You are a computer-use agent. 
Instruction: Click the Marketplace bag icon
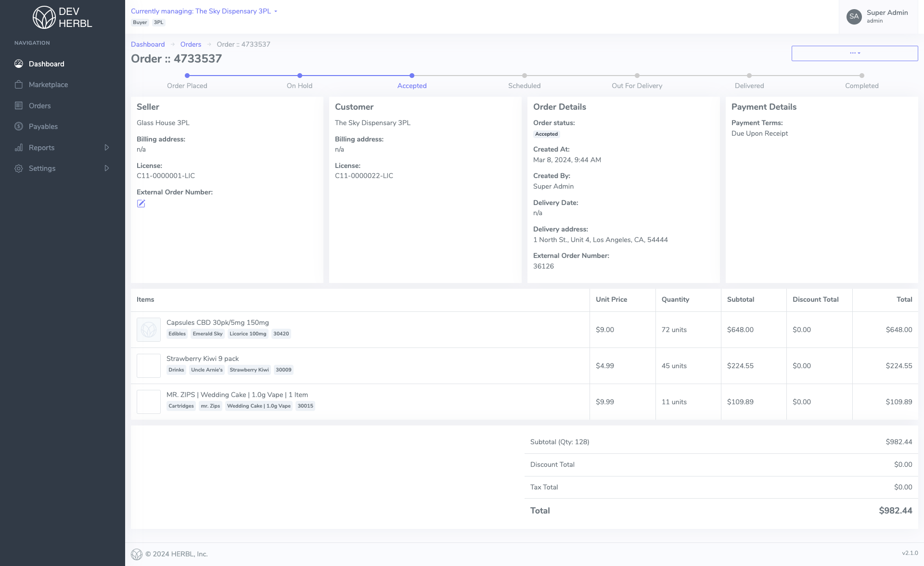(19, 85)
